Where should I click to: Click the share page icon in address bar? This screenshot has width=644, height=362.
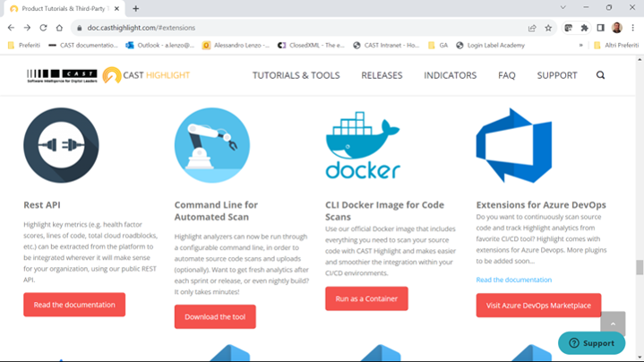[532, 28]
